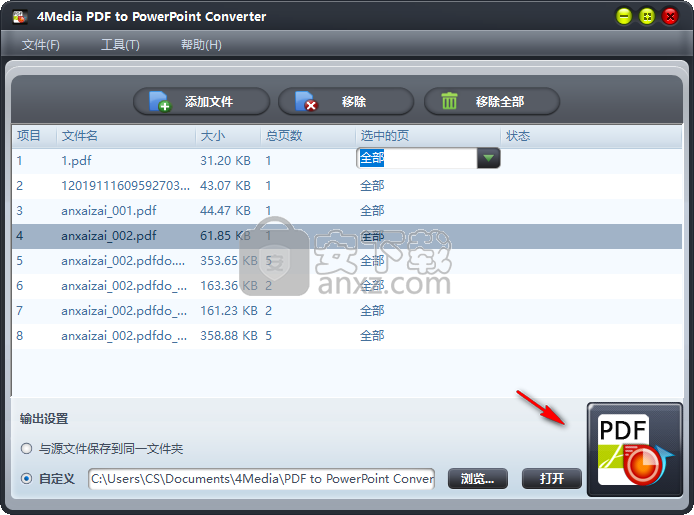
Task: Select the 163.36 KB file row
Action: pos(347,286)
